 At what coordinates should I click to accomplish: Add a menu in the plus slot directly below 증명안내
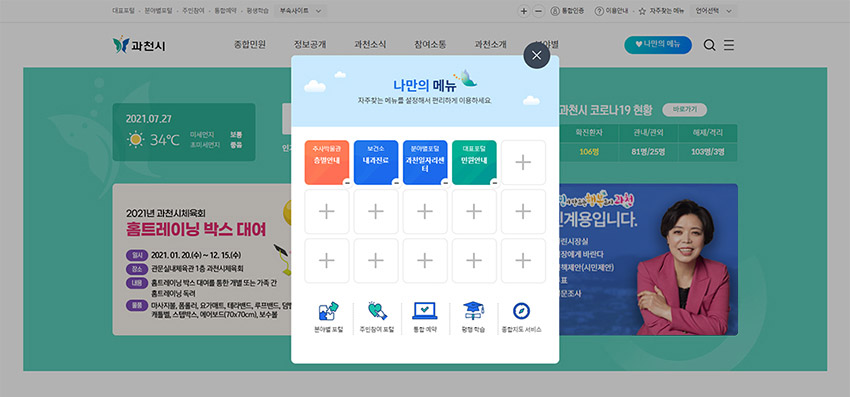326,212
